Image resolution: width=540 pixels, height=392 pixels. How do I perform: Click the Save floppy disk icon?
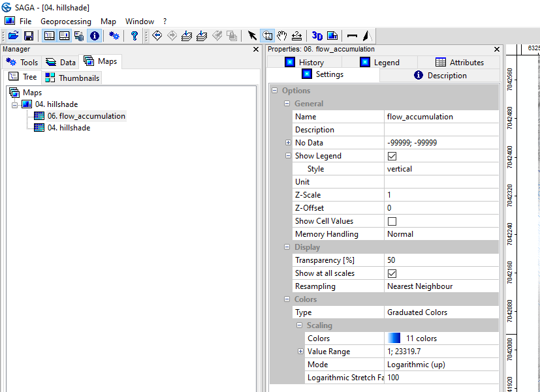[29, 36]
